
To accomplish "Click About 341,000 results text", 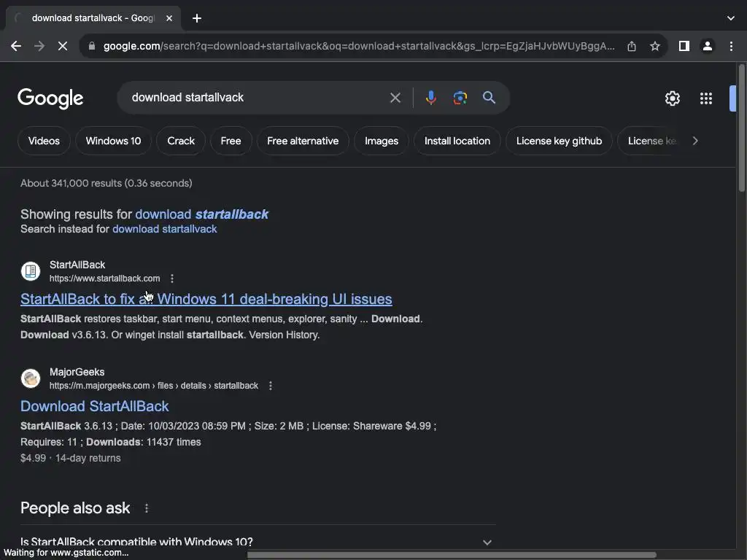I will pyautogui.click(x=107, y=183).
